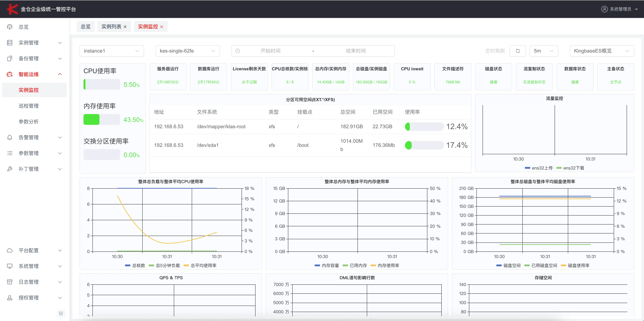Click the refresh icon next to 定时刷新
The image size is (644, 321).
518,51
